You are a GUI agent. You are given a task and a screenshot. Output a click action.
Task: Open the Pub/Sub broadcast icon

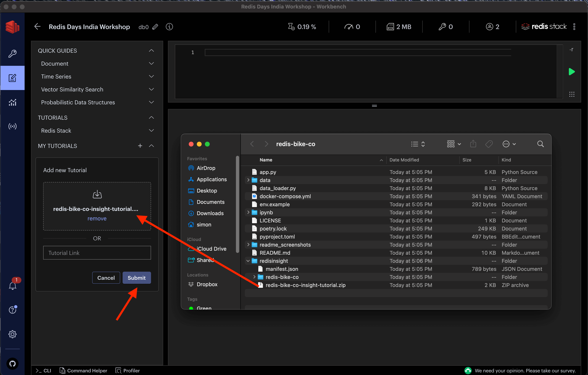pos(12,126)
